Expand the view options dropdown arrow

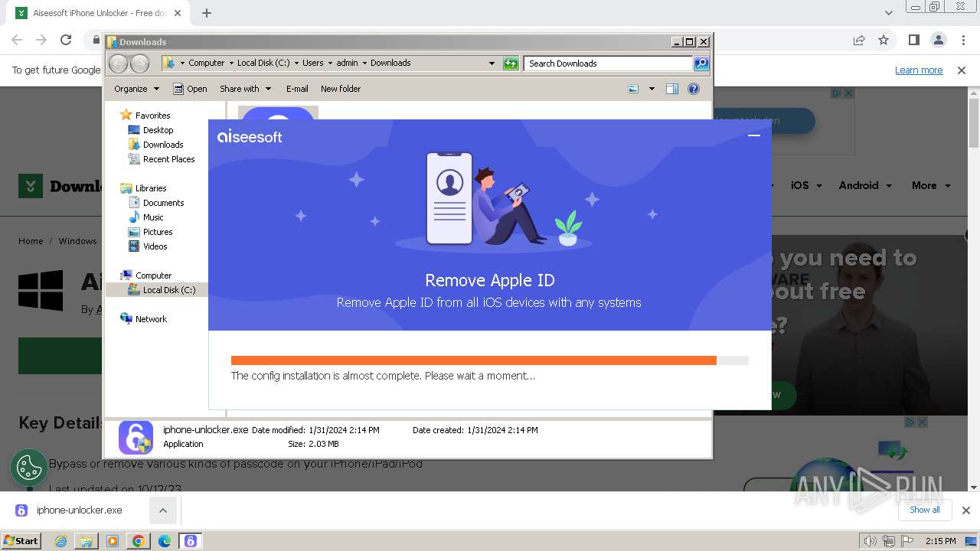click(x=652, y=89)
